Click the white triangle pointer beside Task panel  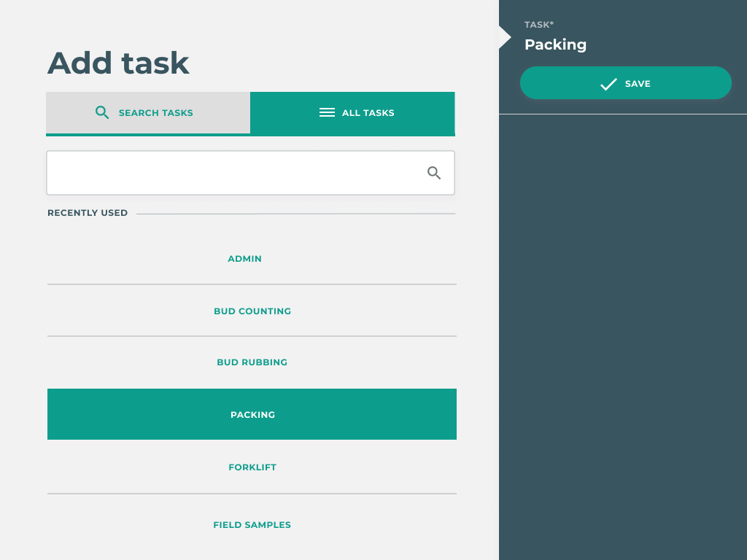[x=505, y=37]
